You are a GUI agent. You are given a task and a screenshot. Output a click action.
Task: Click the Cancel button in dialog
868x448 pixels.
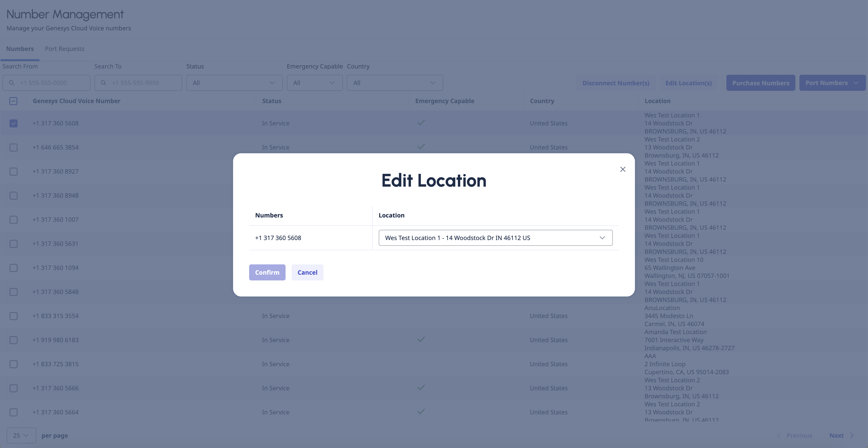(x=307, y=272)
